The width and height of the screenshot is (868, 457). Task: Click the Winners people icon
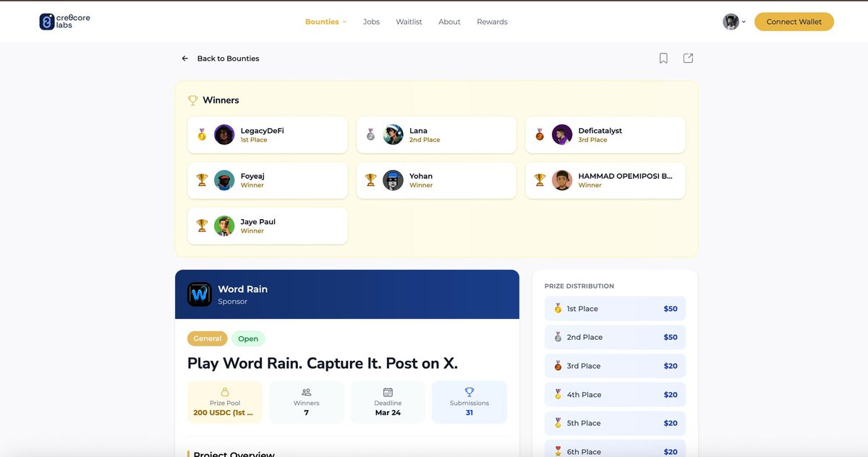click(x=307, y=392)
